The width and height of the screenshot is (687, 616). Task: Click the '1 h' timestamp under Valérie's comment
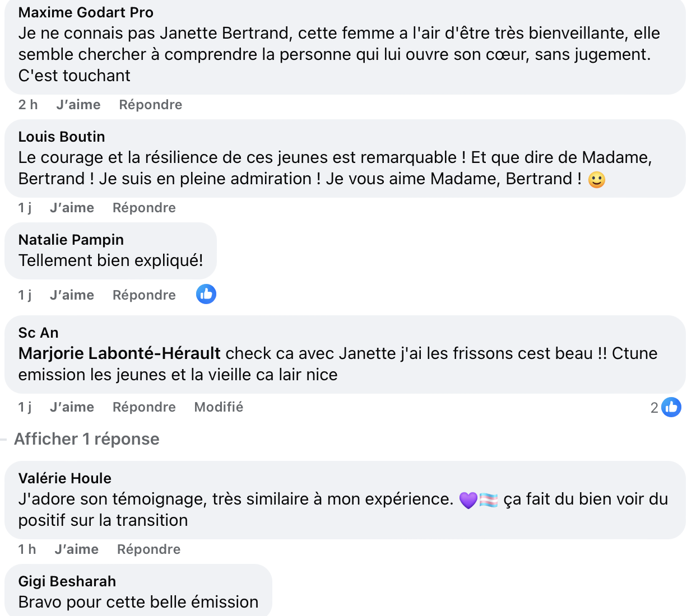pyautogui.click(x=26, y=549)
